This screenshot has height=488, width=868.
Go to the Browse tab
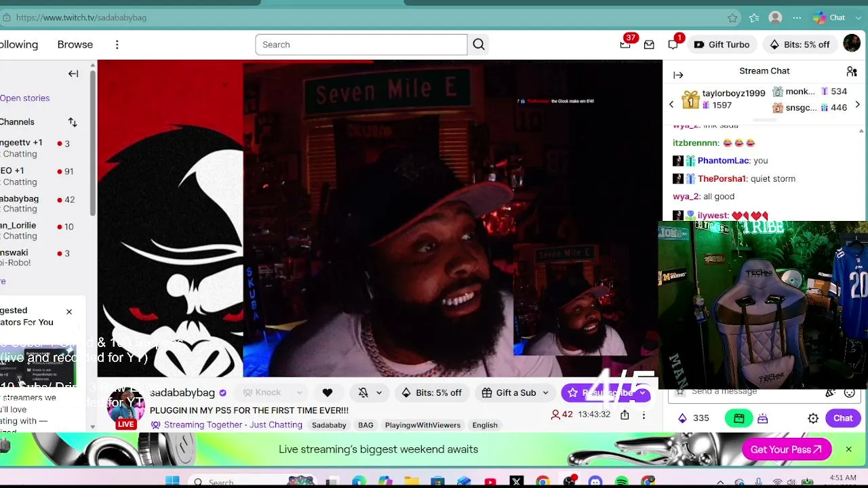click(75, 45)
